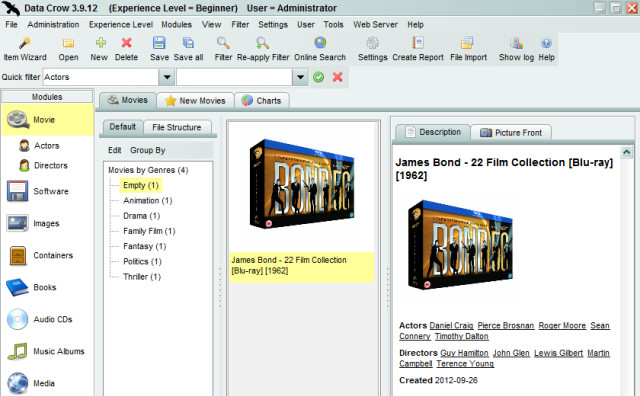The image size is (640, 396).
Task: Open the Show log viewer
Action: point(516,49)
